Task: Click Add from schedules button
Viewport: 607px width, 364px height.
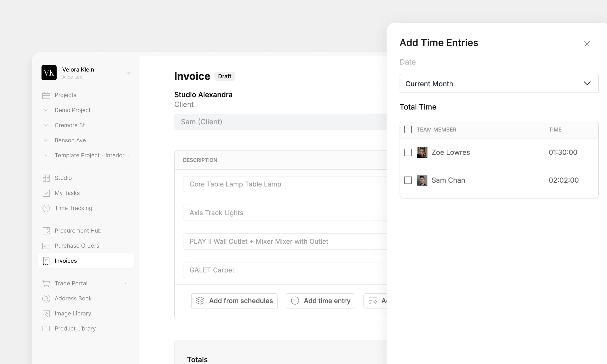Action: tap(234, 301)
